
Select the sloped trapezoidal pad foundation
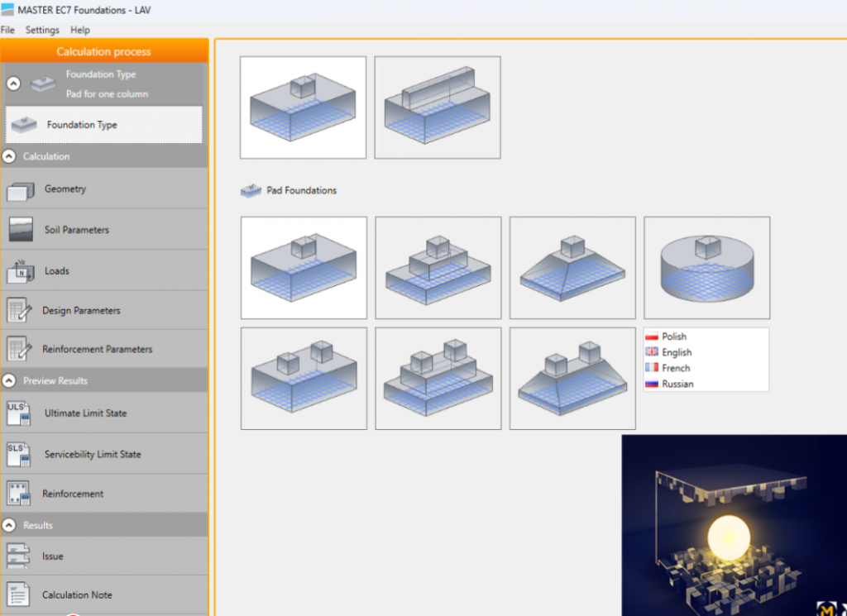pyautogui.click(x=572, y=267)
